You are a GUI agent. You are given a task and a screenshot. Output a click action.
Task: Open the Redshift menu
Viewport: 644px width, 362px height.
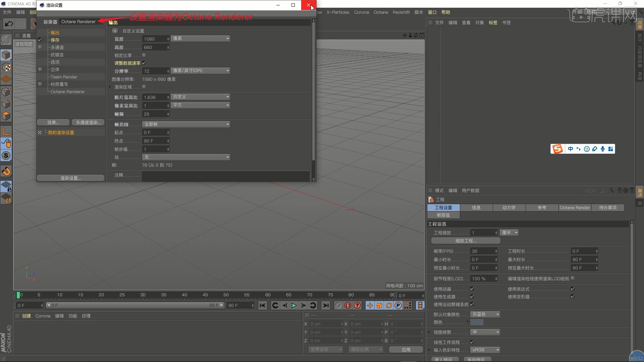[401, 12]
